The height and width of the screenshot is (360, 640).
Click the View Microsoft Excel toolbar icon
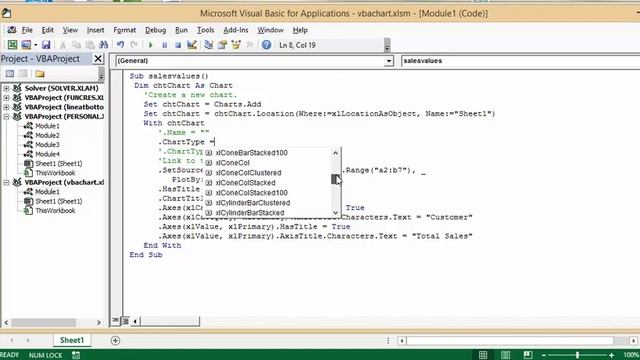point(12,45)
